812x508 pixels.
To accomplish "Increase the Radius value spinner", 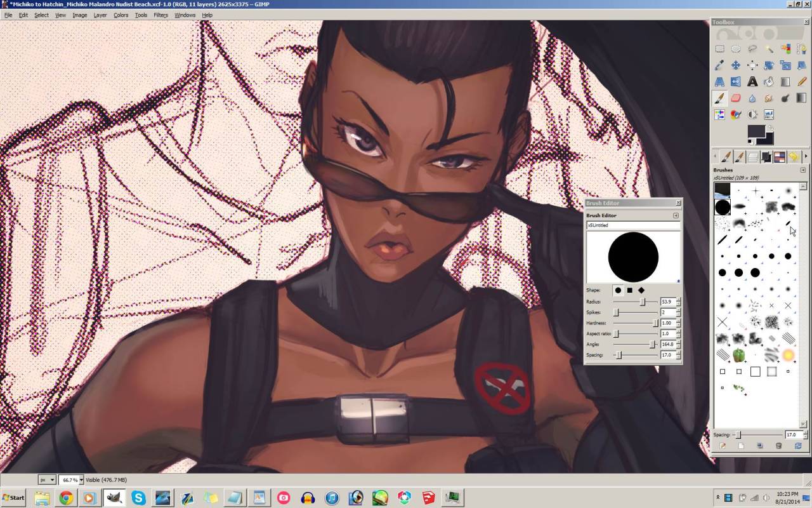I will coord(678,300).
